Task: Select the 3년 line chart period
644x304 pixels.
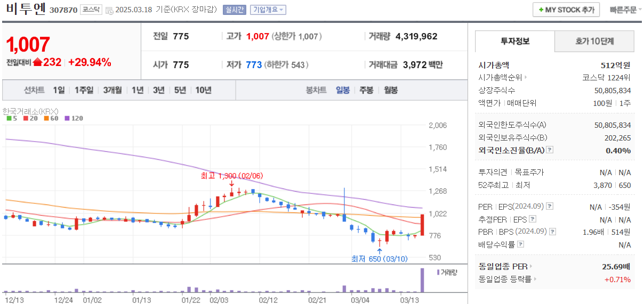Action: click(159, 90)
